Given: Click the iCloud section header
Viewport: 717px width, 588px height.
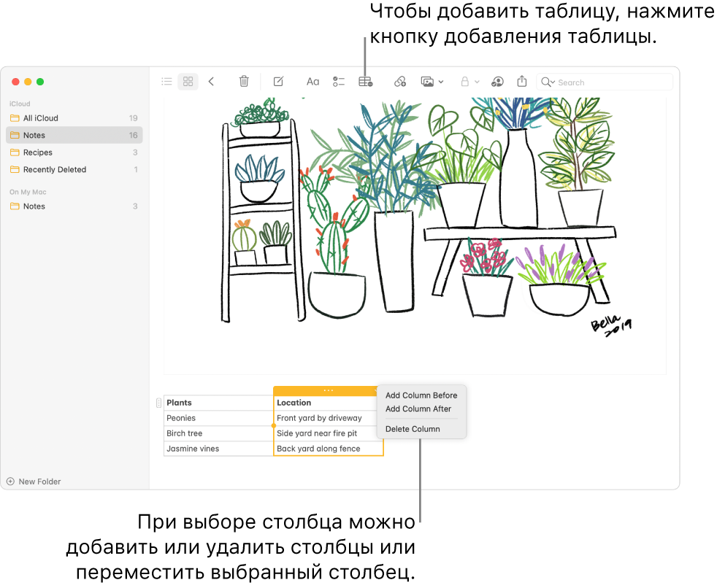Looking at the screenshot, I should click(20, 104).
